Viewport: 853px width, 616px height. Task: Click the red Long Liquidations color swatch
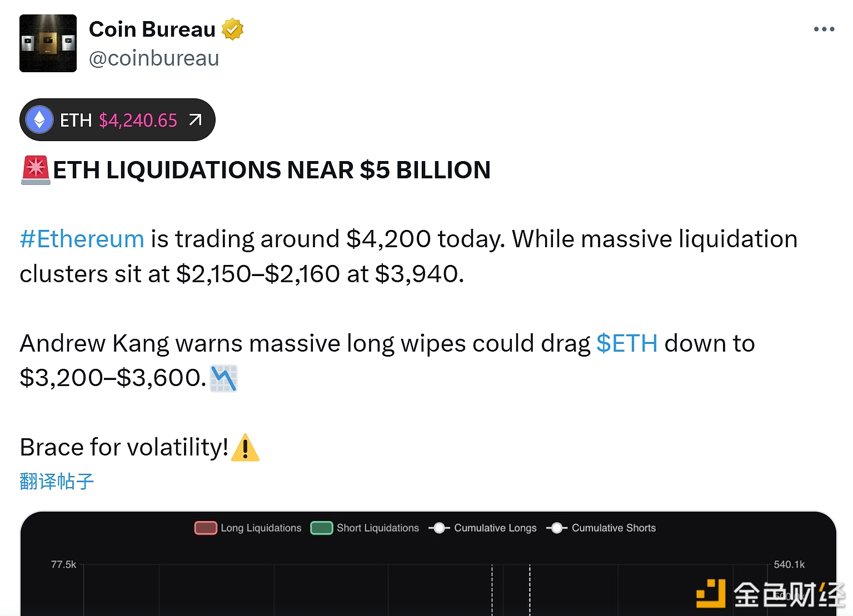click(206, 528)
